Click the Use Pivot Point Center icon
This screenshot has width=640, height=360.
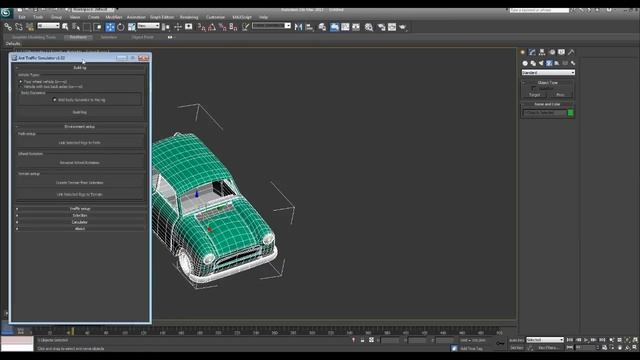click(166, 27)
